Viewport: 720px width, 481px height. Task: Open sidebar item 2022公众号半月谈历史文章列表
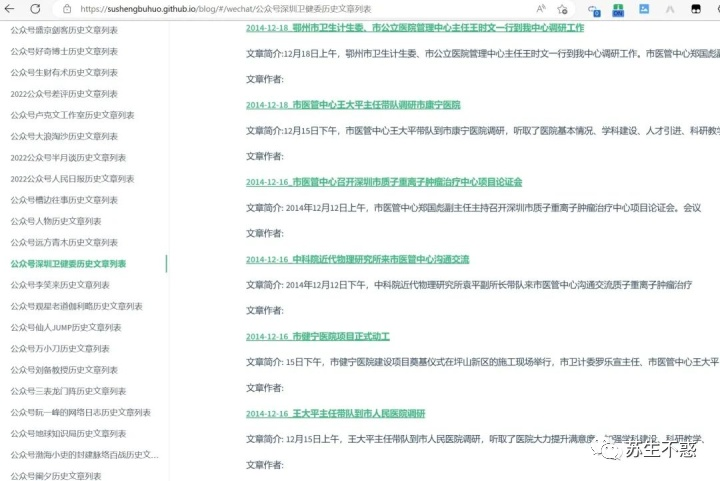pos(68,157)
